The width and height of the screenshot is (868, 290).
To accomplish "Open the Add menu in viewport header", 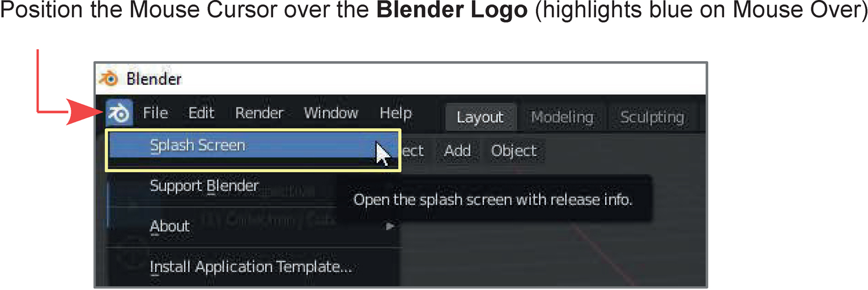I will [457, 151].
